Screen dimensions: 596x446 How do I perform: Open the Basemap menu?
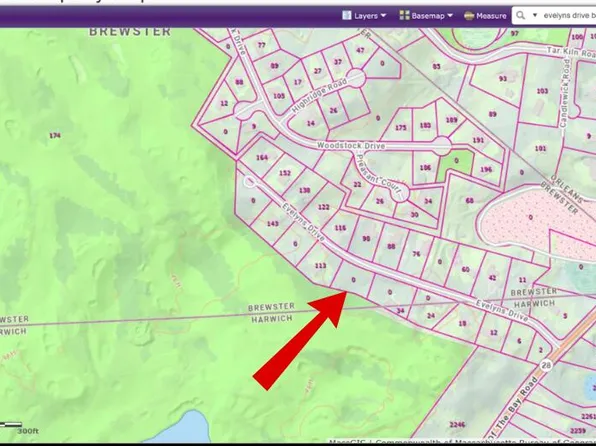coord(426,15)
